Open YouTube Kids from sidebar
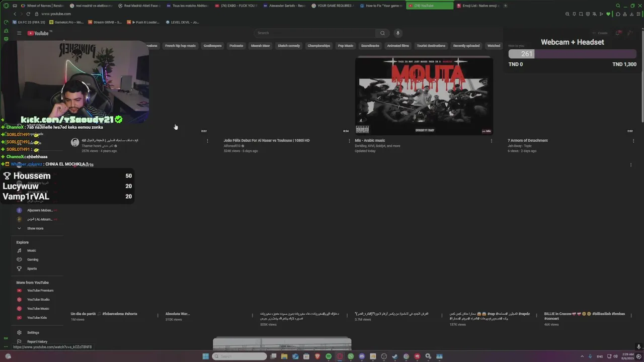Image resolution: width=644 pixels, height=362 pixels. point(37,318)
